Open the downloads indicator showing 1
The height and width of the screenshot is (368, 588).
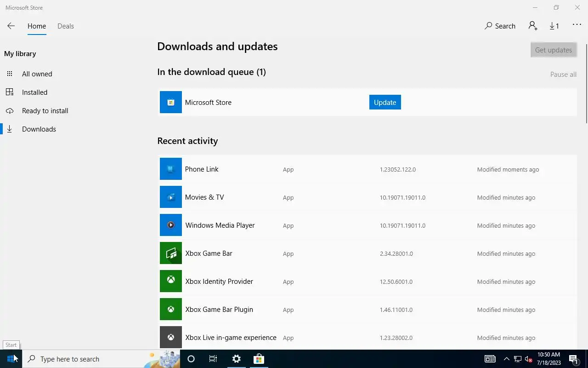click(x=554, y=26)
